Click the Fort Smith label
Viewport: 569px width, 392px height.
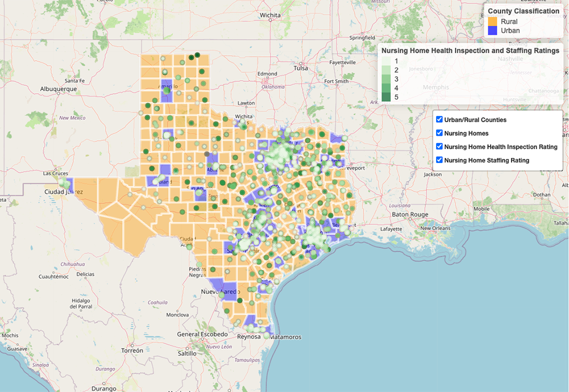pos(336,81)
